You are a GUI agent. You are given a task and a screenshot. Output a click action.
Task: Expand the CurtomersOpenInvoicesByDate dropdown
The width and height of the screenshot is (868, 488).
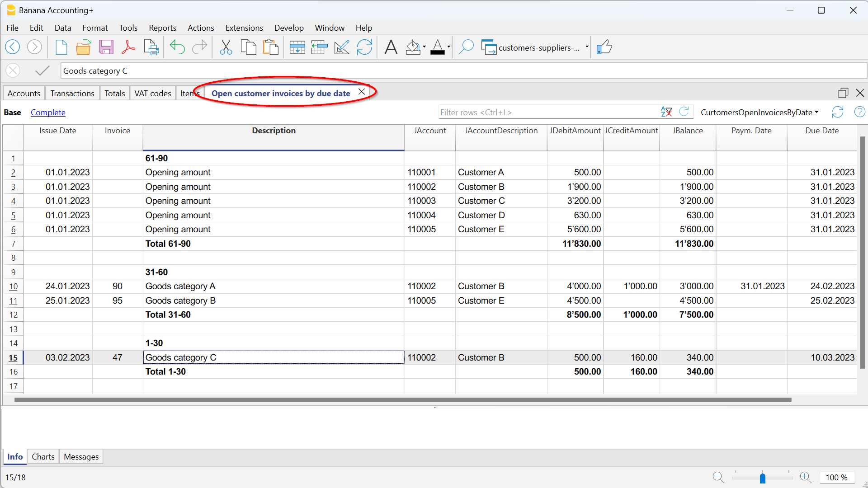click(817, 113)
